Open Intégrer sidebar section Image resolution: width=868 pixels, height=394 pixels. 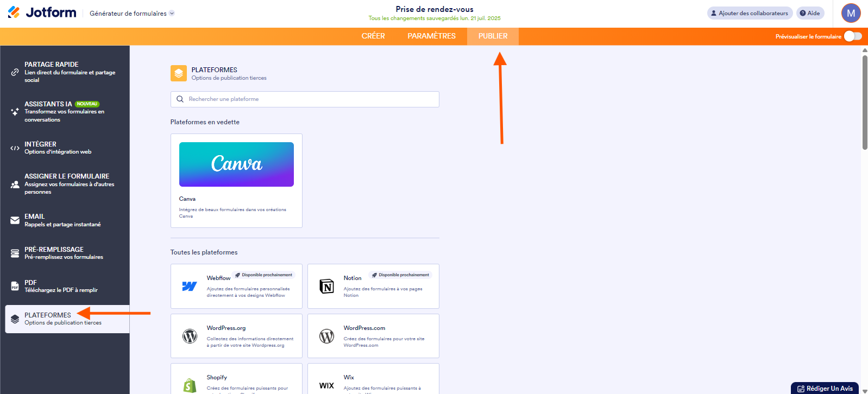(x=65, y=148)
